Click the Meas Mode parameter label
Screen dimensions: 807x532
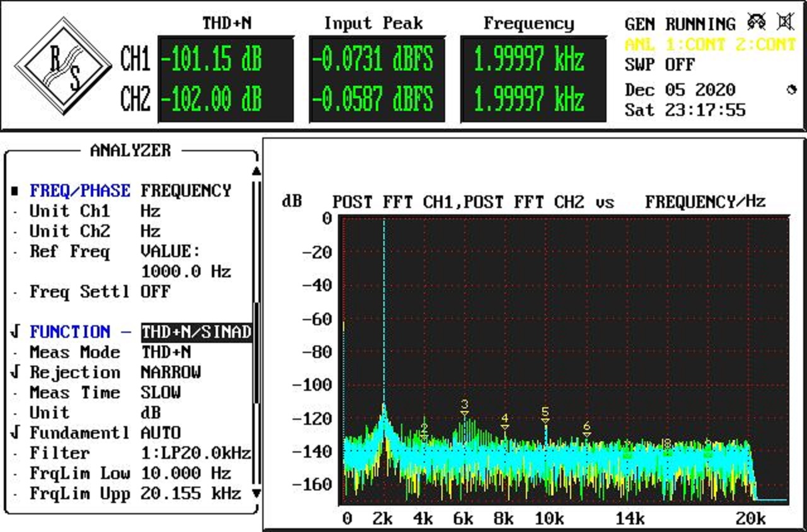(x=75, y=352)
